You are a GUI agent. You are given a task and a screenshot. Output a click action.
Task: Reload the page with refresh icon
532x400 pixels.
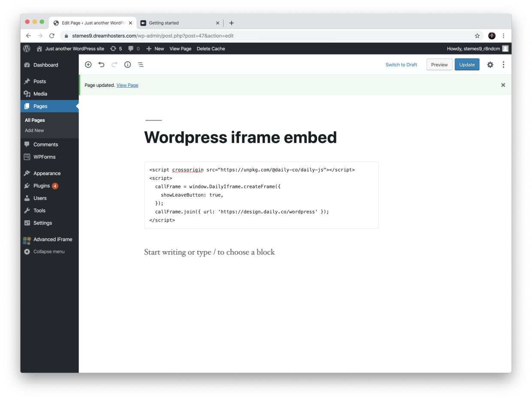tap(52, 36)
